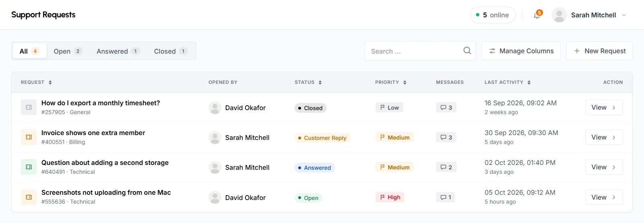Image resolution: width=644 pixels, height=223 pixels.
Task: Click the 5 online status pill
Action: 493,15
